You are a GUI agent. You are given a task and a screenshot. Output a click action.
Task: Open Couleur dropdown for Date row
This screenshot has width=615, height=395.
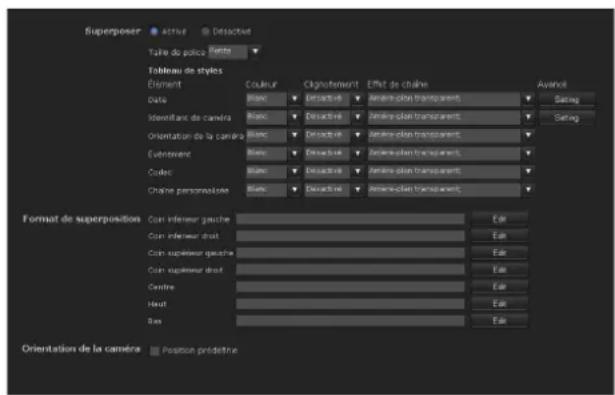click(273, 99)
